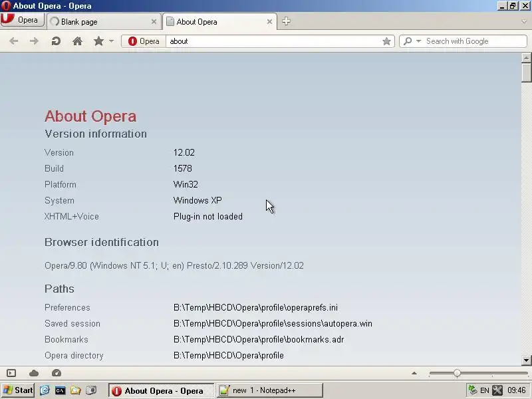Reload the page with the refresh icon
The image size is (532, 399).
coord(56,41)
